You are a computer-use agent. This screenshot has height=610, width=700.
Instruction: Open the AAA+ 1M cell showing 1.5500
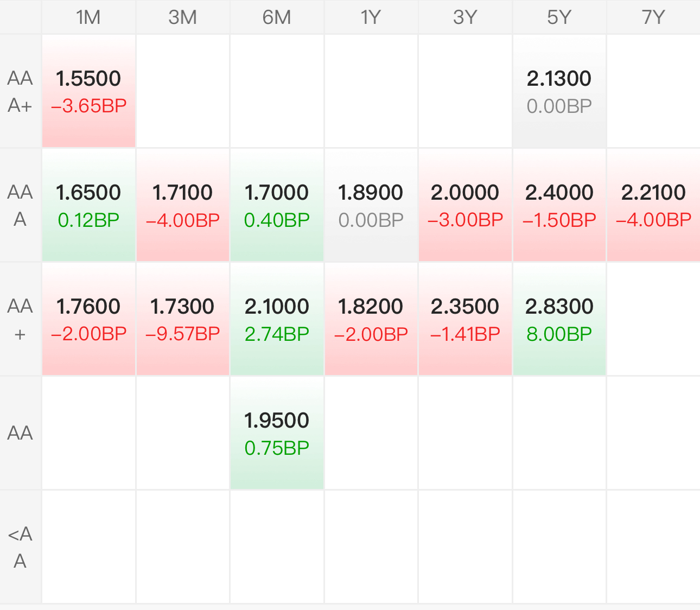click(88, 91)
